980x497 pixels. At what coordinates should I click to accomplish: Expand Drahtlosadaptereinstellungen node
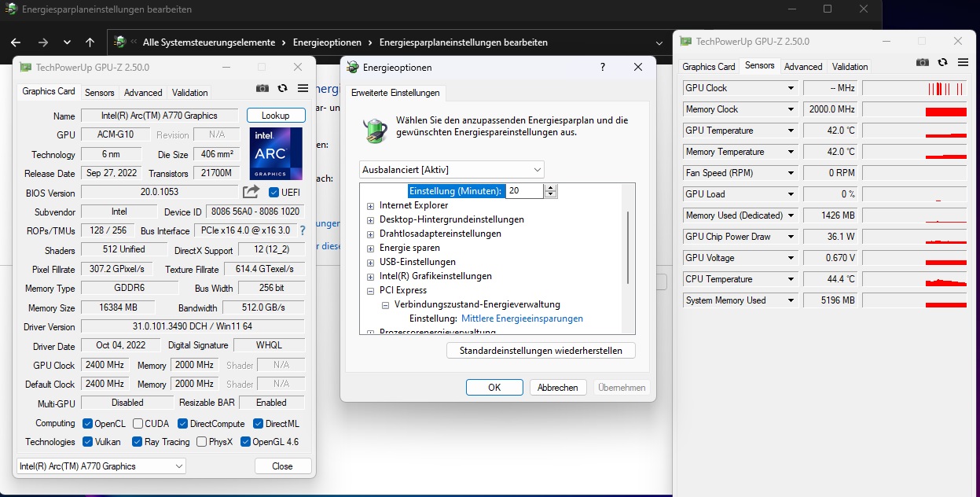(x=371, y=234)
